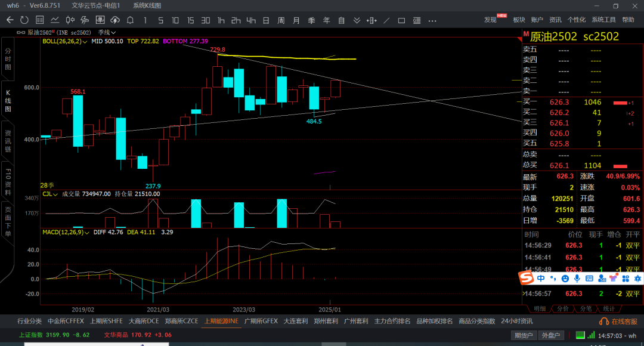
Task: Click the boxed order-placement icon in toolbar
Action: [100, 20]
